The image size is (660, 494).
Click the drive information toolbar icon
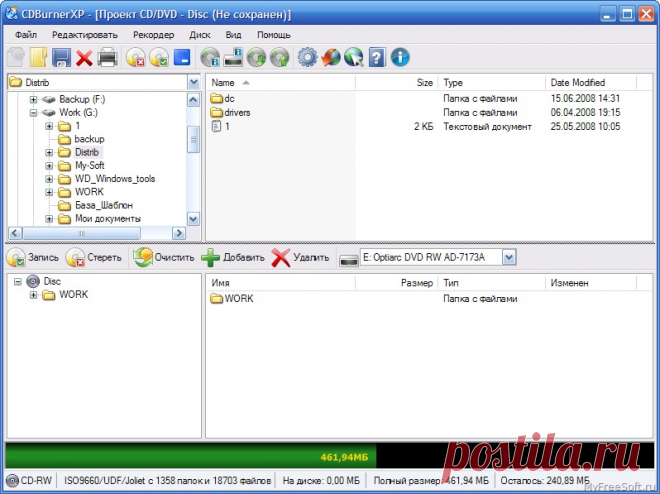pos(233,58)
